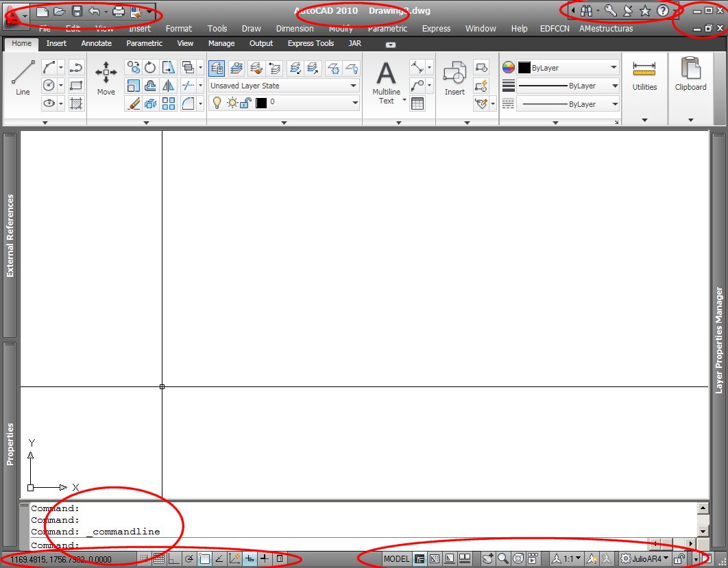728x568 pixels.
Task: Click the Create Block icon
Action: point(481,69)
